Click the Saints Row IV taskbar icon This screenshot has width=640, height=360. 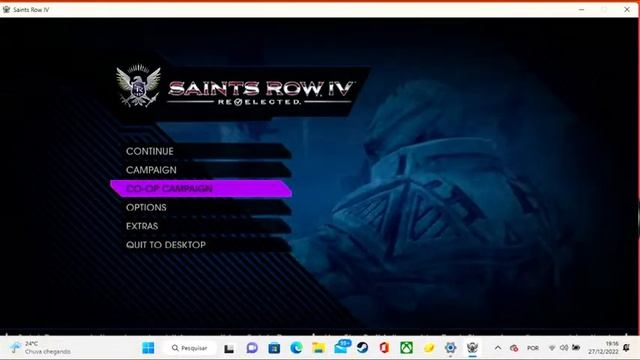point(472,348)
